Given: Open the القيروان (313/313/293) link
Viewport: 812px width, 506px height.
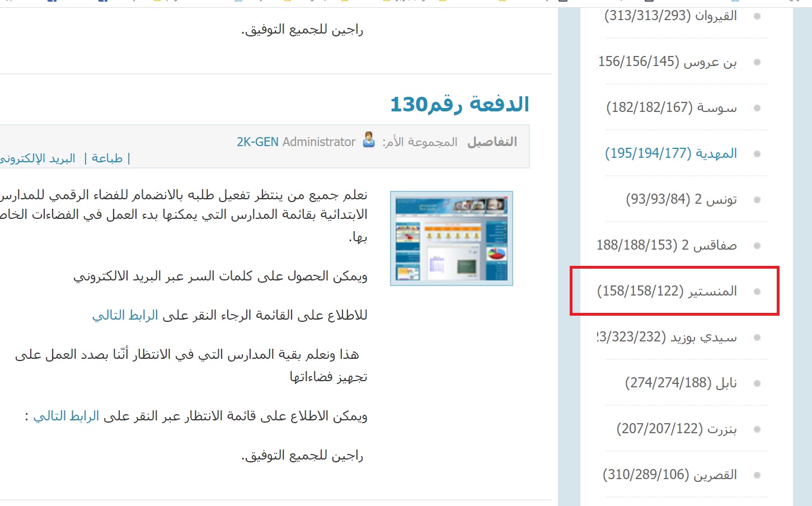Looking at the screenshot, I should coord(670,16).
